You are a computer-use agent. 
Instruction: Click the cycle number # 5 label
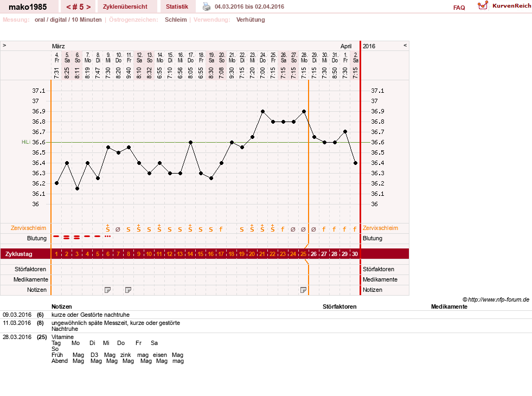click(79, 7)
